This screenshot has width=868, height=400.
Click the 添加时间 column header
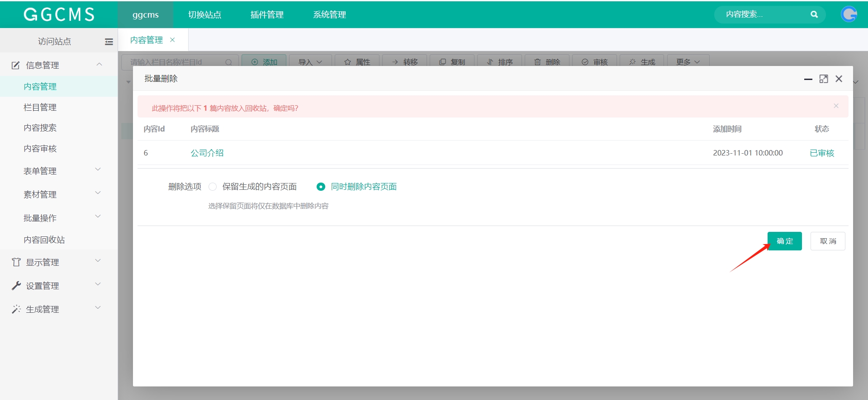[x=727, y=129]
